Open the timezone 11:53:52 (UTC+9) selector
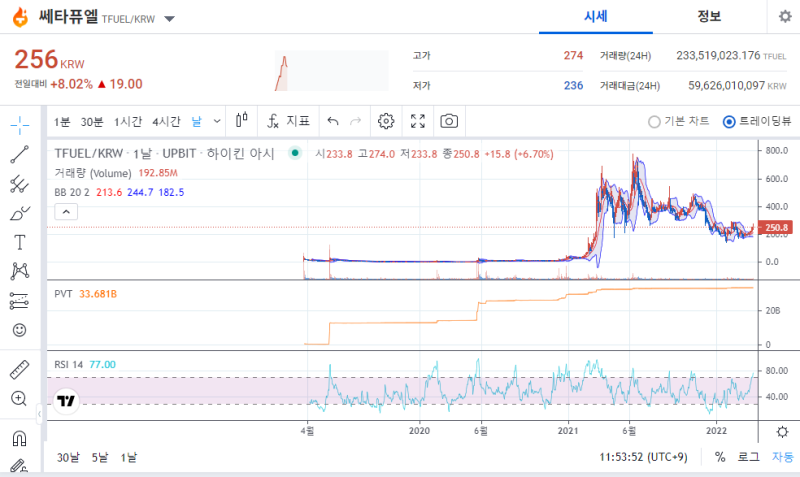 pos(643,457)
